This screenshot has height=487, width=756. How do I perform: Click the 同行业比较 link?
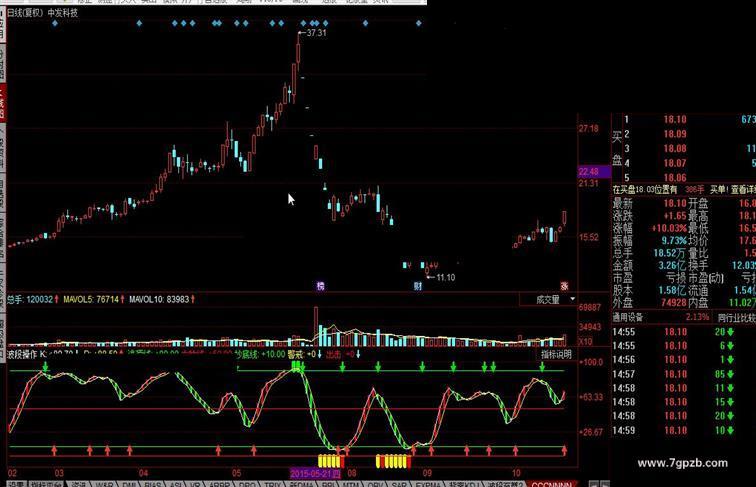coord(736,317)
